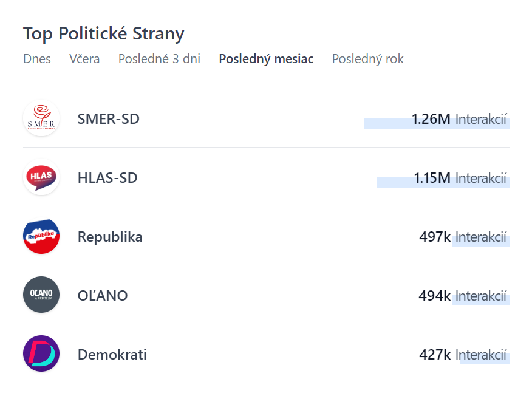The image size is (532, 416).
Task: Open the Demokrati party name link
Action: [112, 355]
